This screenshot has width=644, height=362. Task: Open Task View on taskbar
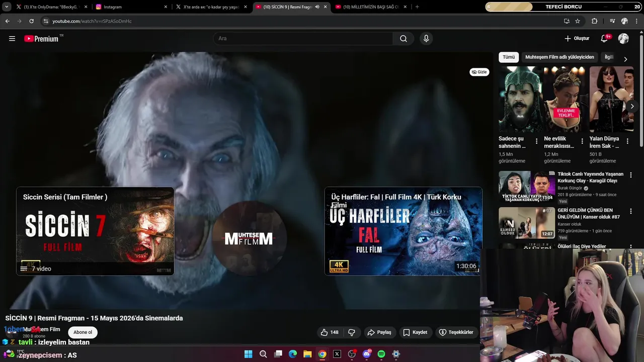278,354
